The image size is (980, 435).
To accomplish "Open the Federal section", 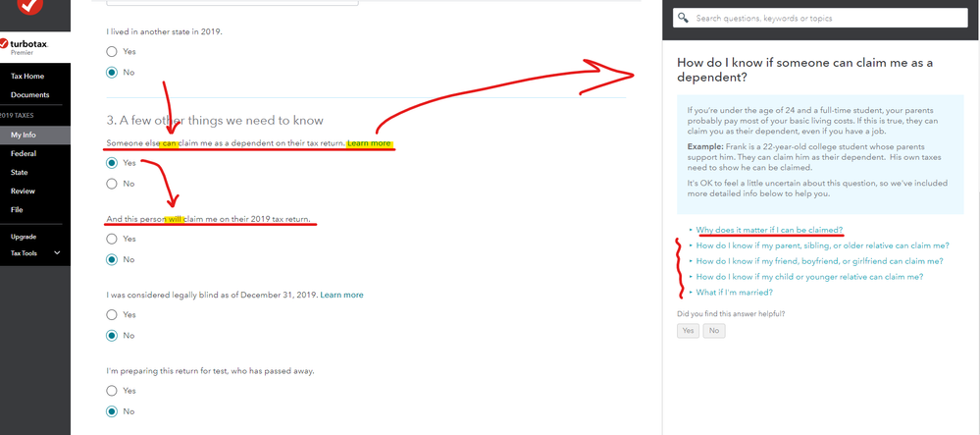I will point(24,153).
